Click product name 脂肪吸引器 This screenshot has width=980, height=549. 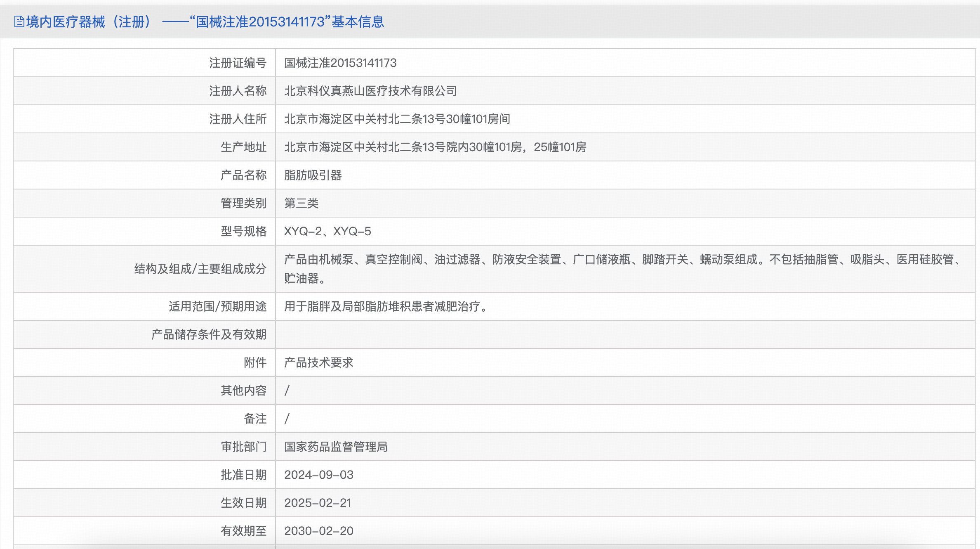click(313, 175)
